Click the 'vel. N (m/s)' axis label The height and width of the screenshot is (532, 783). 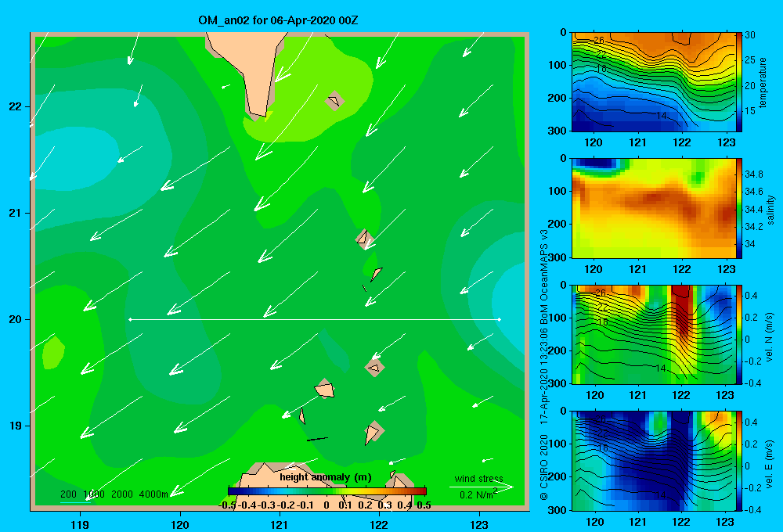770,337
